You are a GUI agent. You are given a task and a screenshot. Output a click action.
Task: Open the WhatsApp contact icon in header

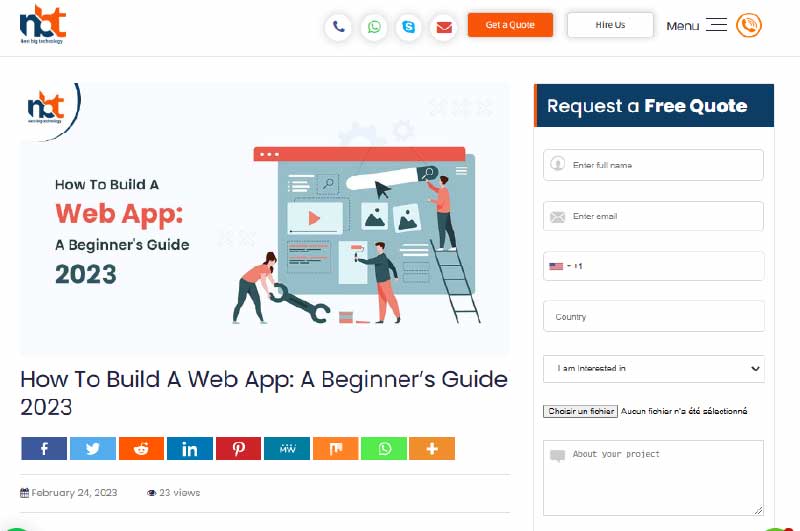[374, 26]
